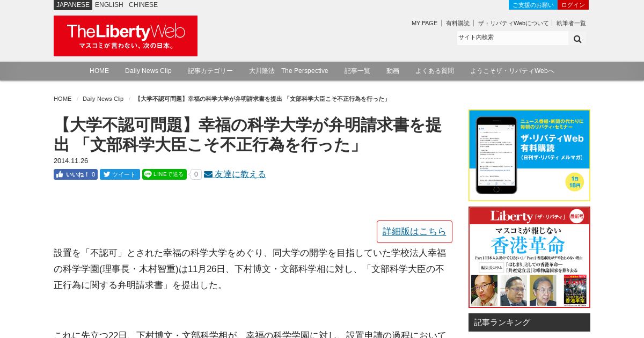Click TheLibertyWeb red logo

(126, 36)
